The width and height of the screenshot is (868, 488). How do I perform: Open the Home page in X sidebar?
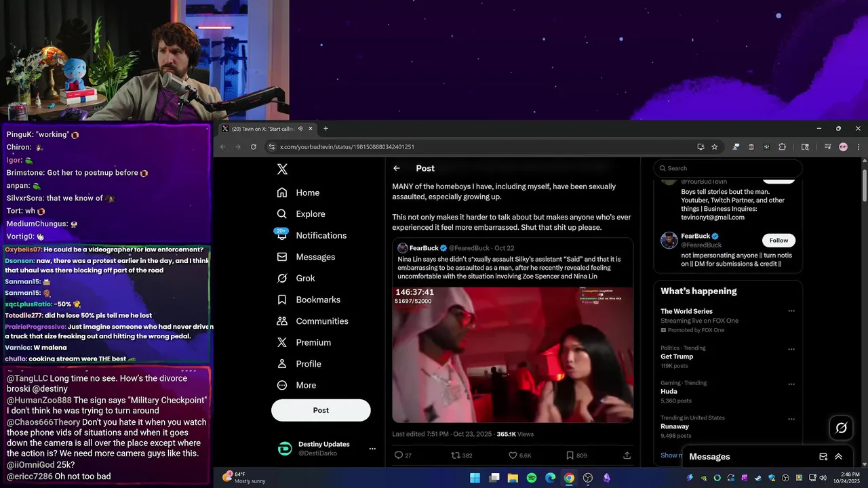298,192
